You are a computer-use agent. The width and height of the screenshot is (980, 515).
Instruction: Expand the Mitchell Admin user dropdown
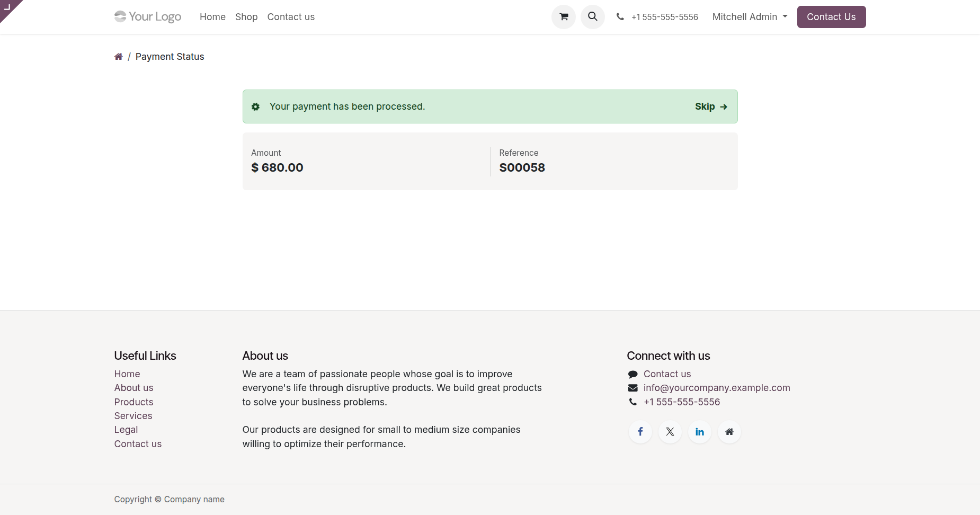pos(750,17)
